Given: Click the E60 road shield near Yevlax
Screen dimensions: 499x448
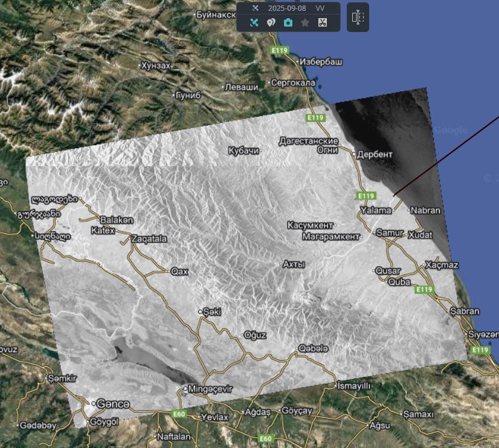Looking at the screenshot, I should (179, 414).
